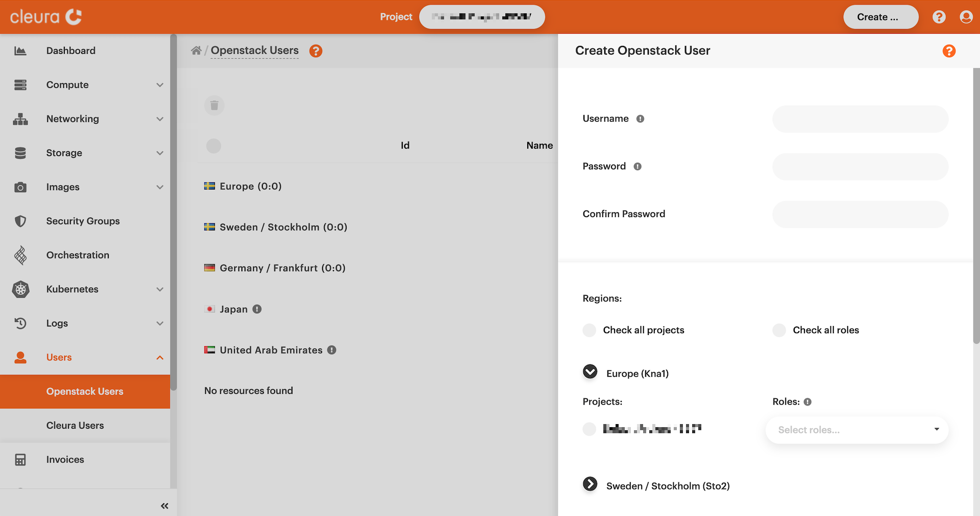This screenshot has width=980, height=516.
Task: Click the trash icon above the users table
Action: click(214, 106)
